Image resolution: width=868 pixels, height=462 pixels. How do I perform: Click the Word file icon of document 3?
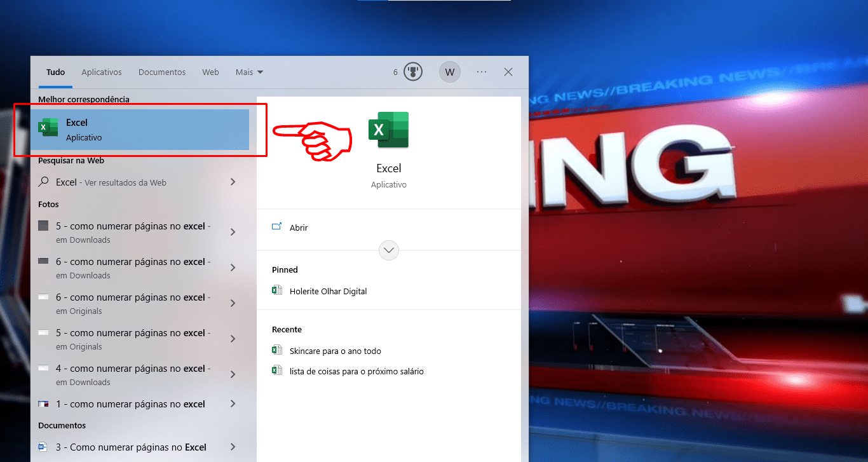[x=43, y=447]
